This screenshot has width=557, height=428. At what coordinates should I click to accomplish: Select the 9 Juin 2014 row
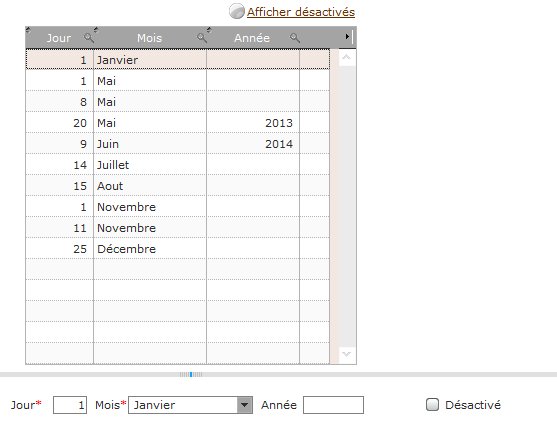[x=178, y=143]
